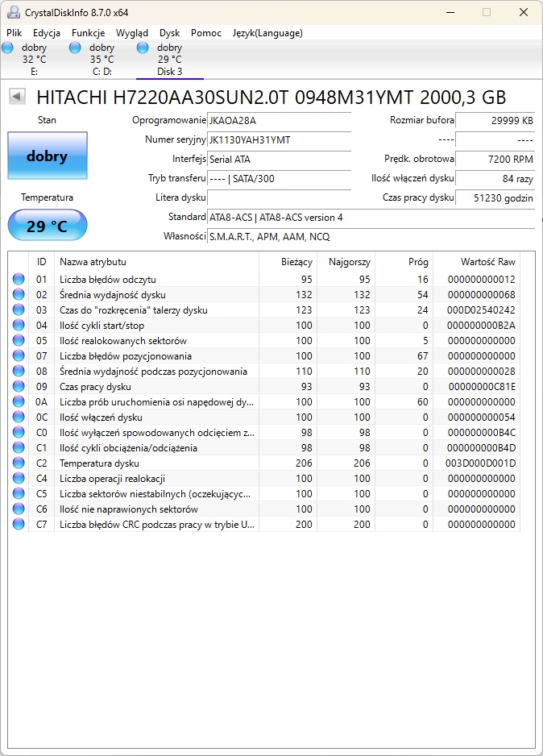Click the blue dobry health status button
This screenshot has height=756, width=543.
48,156
